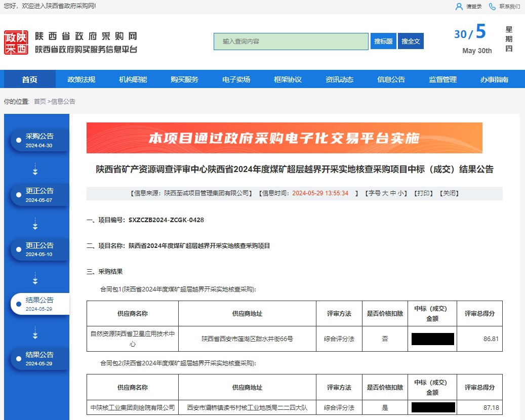The height and width of the screenshot is (420, 525).
Task: Open the 办事指南 menu item
Action: click(494, 79)
